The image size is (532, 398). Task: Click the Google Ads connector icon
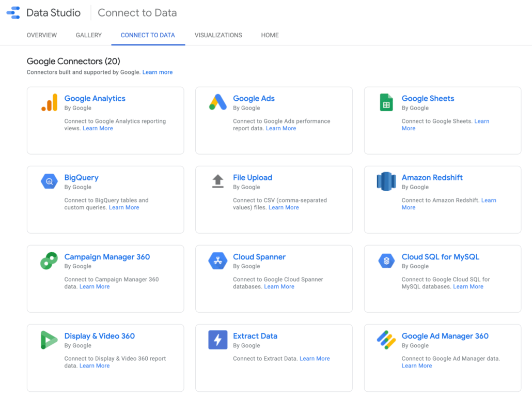click(217, 102)
